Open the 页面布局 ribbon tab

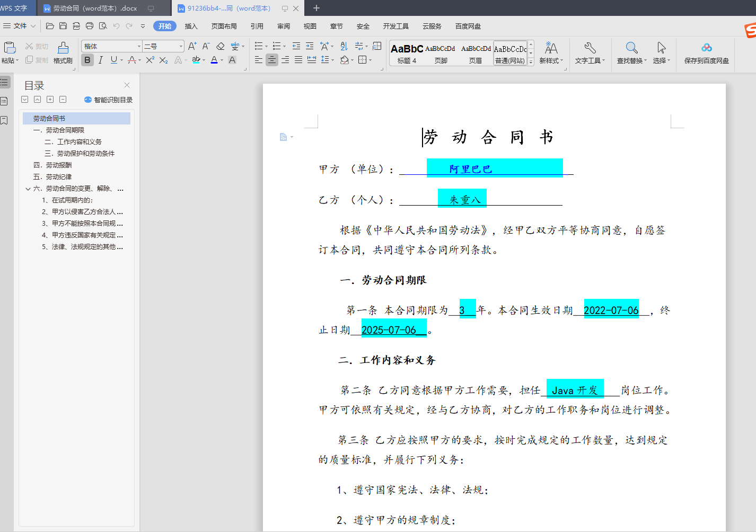tap(224, 26)
